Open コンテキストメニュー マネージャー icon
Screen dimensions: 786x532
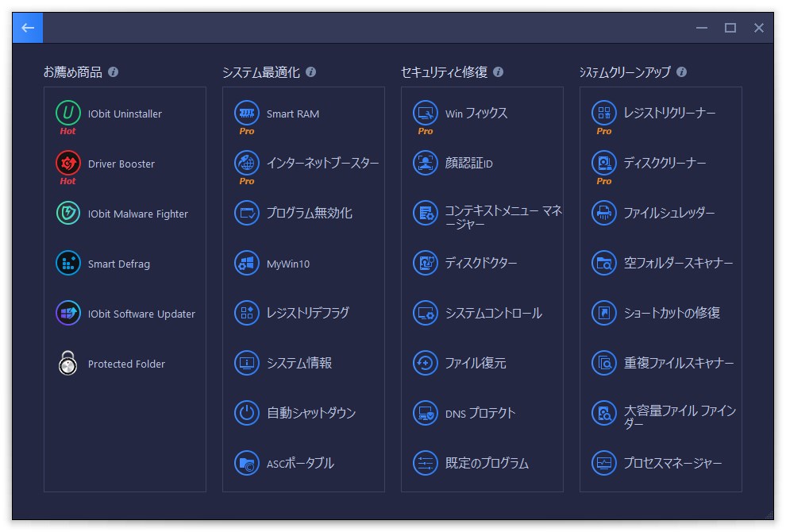coord(425,213)
